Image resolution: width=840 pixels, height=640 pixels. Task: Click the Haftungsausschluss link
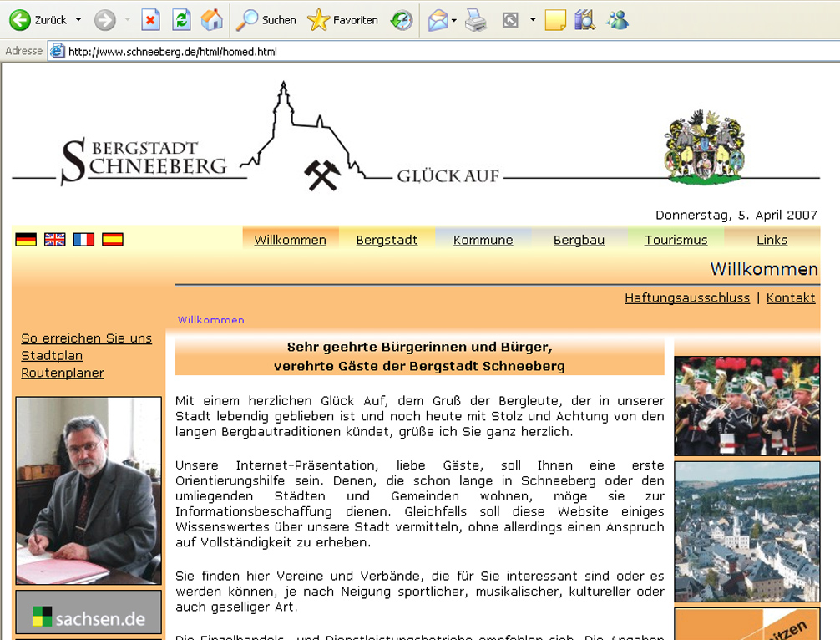(686, 298)
